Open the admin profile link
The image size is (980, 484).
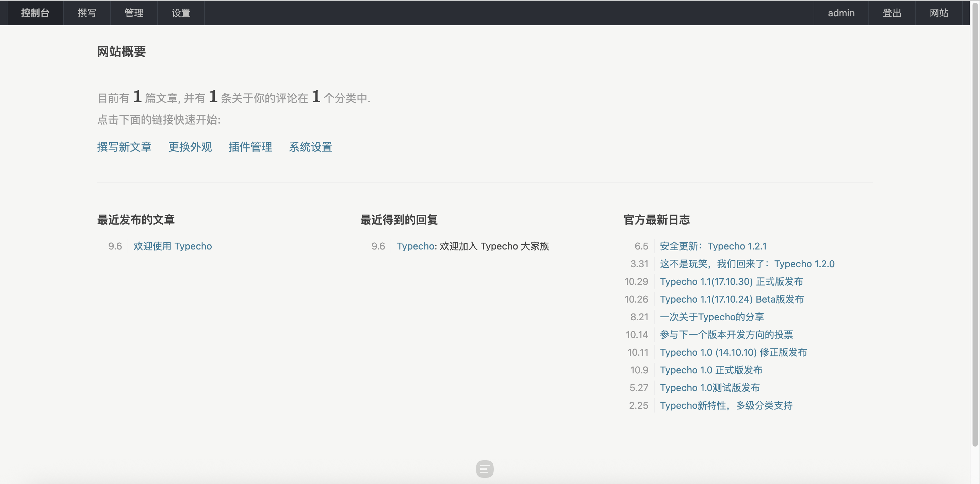tap(841, 13)
